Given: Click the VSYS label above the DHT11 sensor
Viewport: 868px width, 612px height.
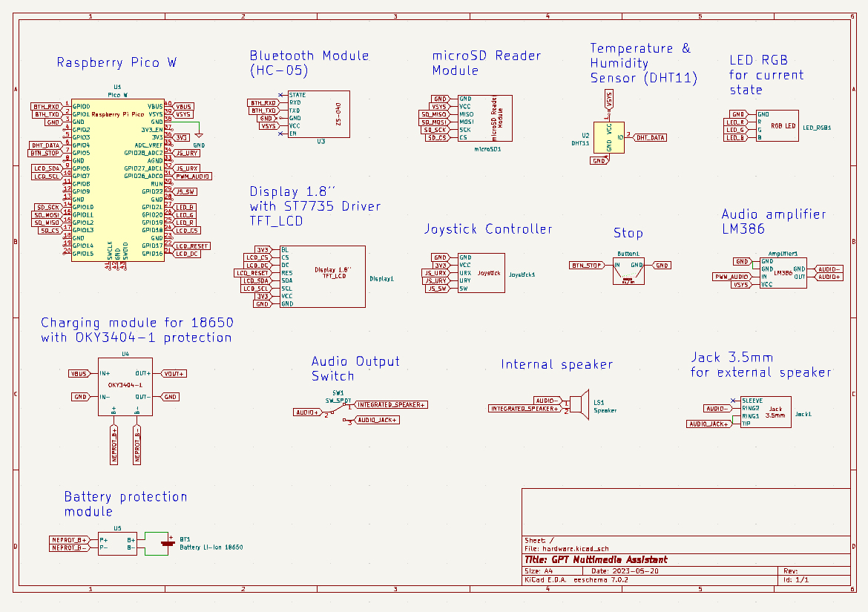Looking at the screenshot, I should (x=609, y=100).
